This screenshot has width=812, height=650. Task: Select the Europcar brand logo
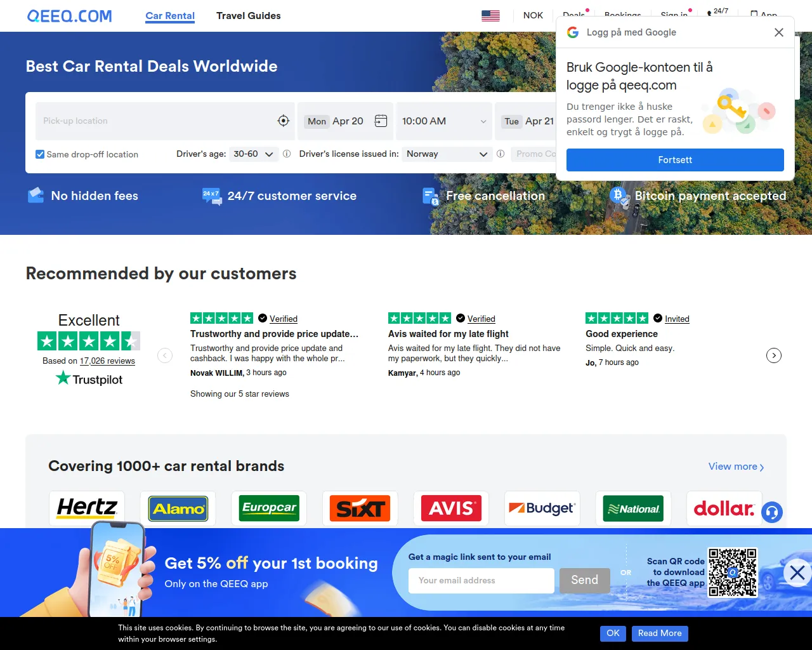point(269,508)
